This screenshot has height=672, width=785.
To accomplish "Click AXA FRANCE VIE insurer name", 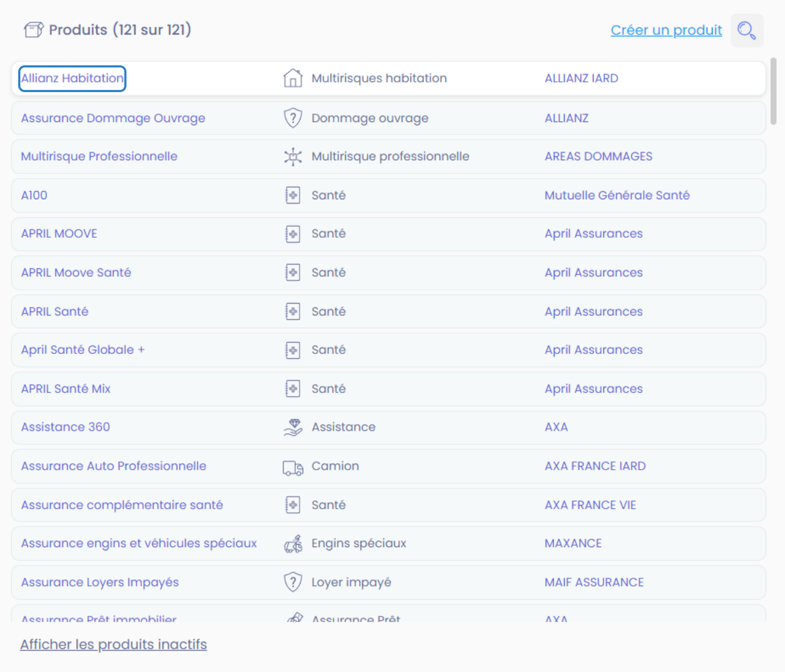I will click(590, 505).
